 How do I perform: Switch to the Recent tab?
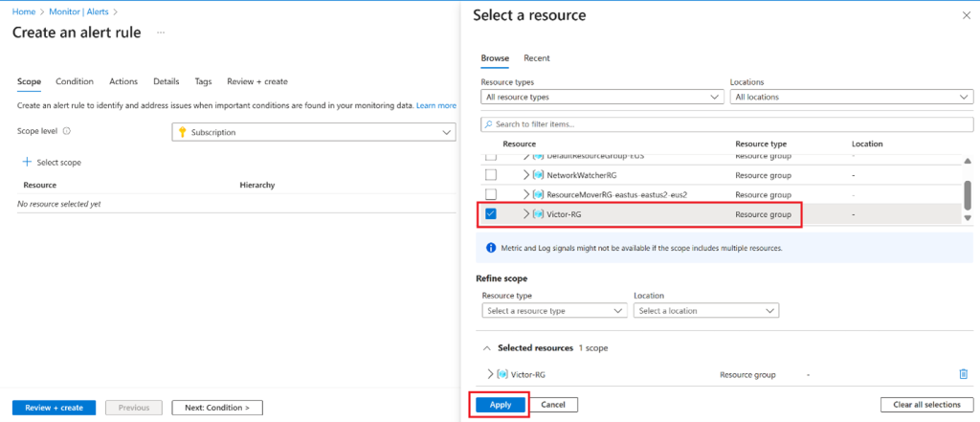point(536,58)
